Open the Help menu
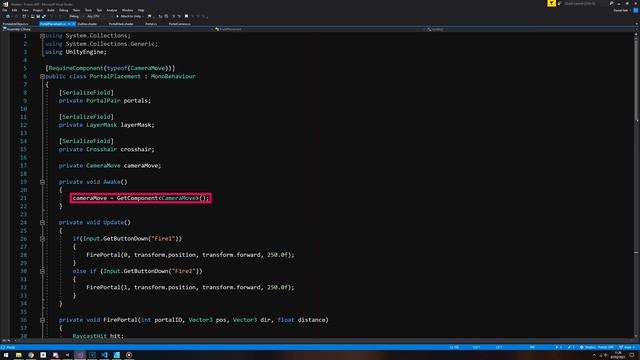Viewport: 640px width, 360px height. (141, 10)
